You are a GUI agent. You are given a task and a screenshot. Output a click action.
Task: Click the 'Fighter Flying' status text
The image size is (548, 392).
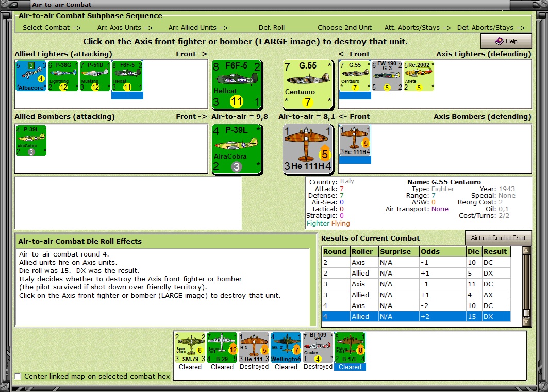click(x=328, y=224)
